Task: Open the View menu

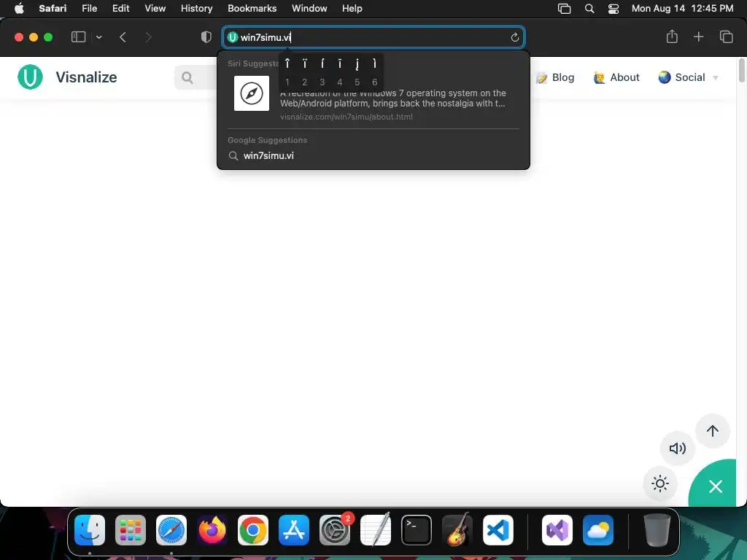Action: click(x=155, y=9)
